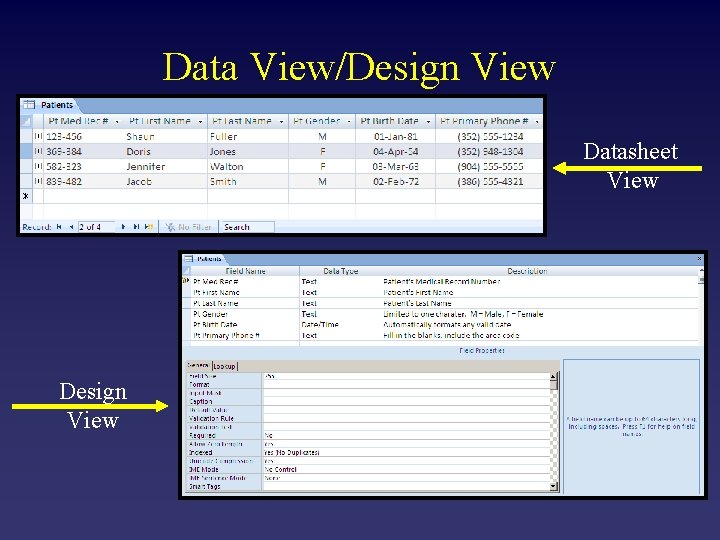Switch to the General field properties tab
This screenshot has width=720, height=540.
pyautogui.click(x=198, y=366)
